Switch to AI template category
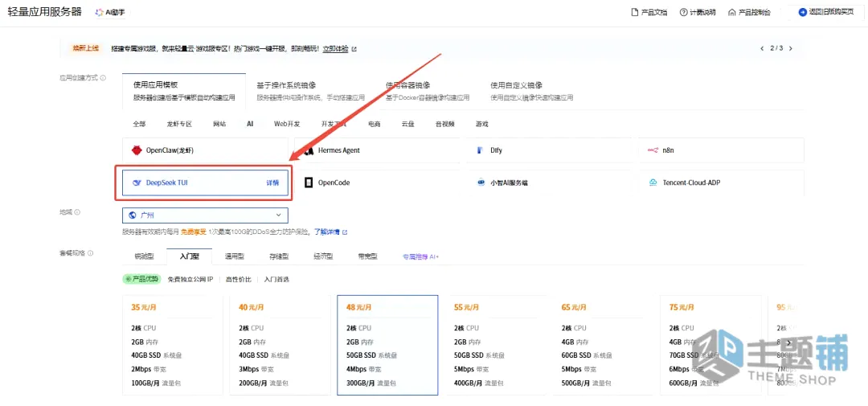The width and height of the screenshot is (868, 406). pyautogui.click(x=250, y=124)
